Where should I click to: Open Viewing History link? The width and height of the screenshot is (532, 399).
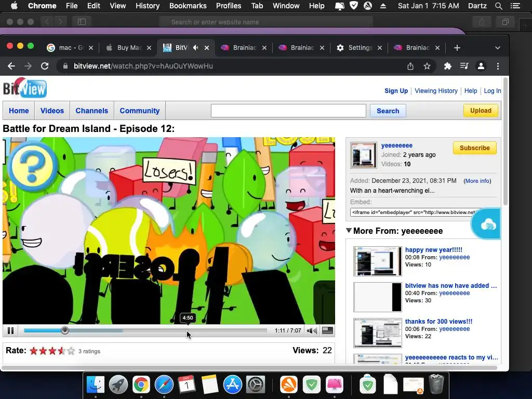[x=436, y=90]
